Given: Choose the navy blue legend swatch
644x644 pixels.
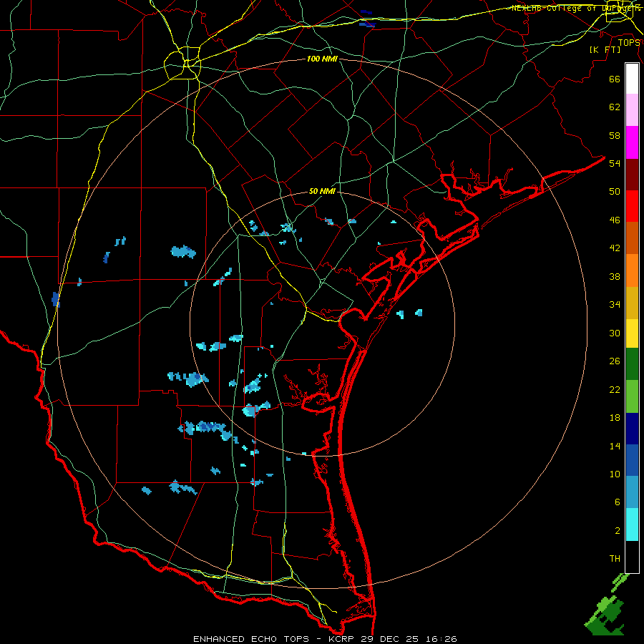Looking at the screenshot, I should pos(632,429).
